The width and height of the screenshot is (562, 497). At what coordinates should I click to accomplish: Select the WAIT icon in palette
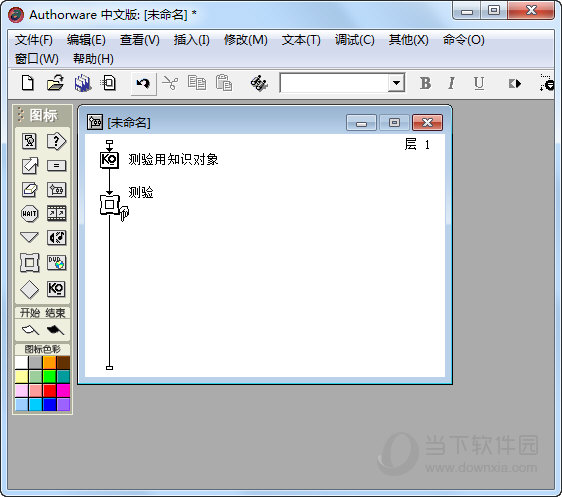tap(29, 214)
